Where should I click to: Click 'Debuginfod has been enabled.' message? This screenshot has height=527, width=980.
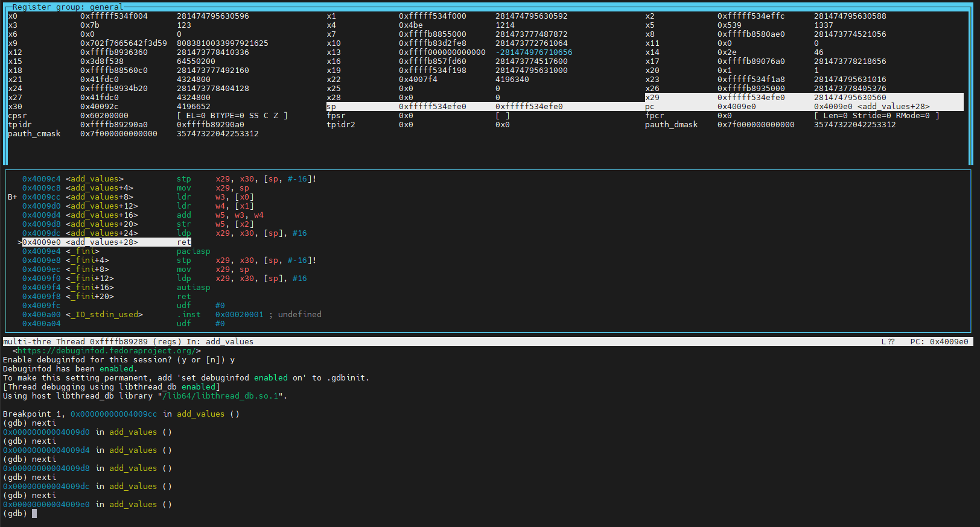coord(70,369)
